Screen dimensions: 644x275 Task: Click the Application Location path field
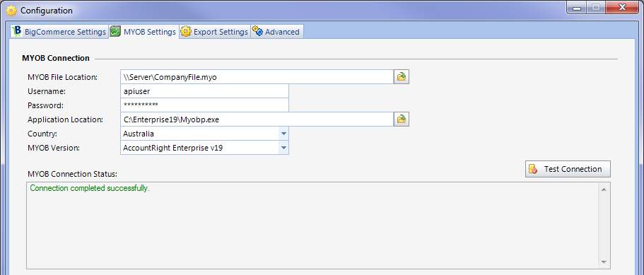[x=257, y=119]
